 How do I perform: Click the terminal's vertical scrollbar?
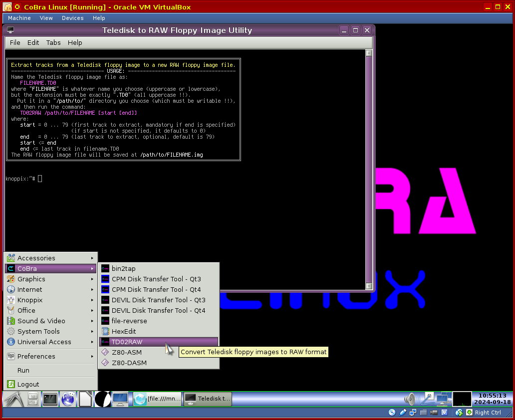point(369,170)
